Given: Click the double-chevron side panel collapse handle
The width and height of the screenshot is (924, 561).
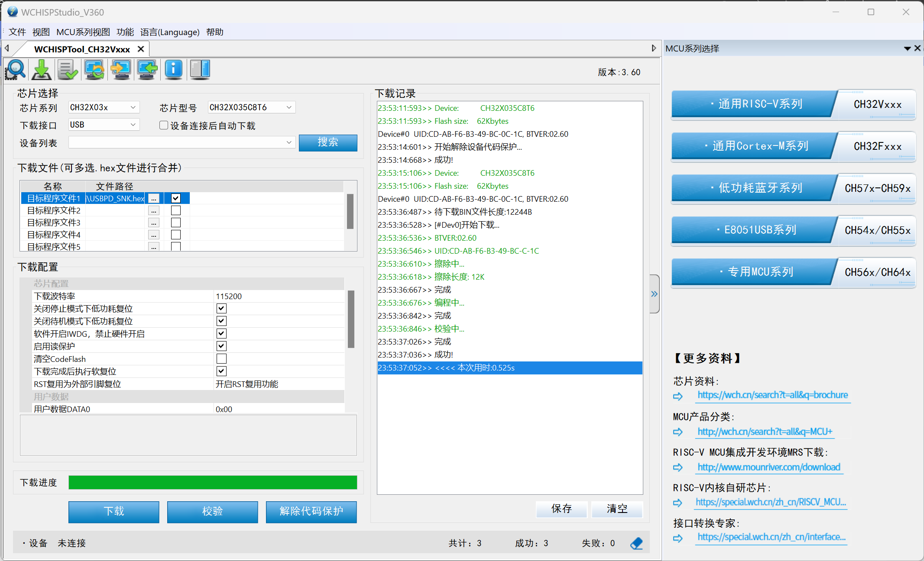Looking at the screenshot, I should (654, 294).
